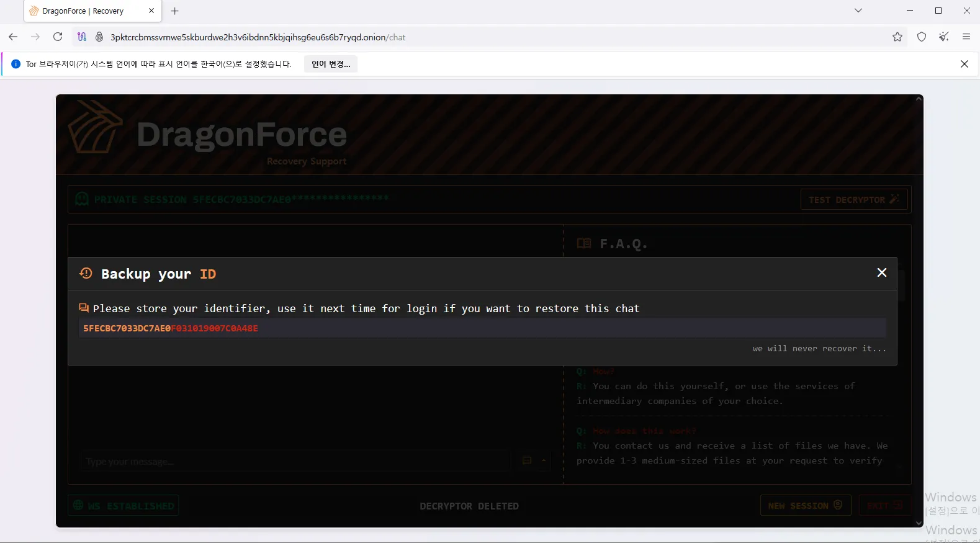The height and width of the screenshot is (543, 980).
Task: Click the onion site security icon
Action: coord(99,37)
